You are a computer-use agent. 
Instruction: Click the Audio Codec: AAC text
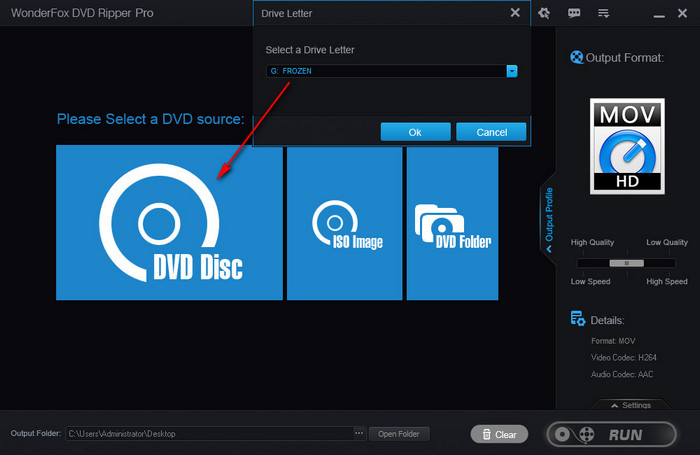pos(622,374)
